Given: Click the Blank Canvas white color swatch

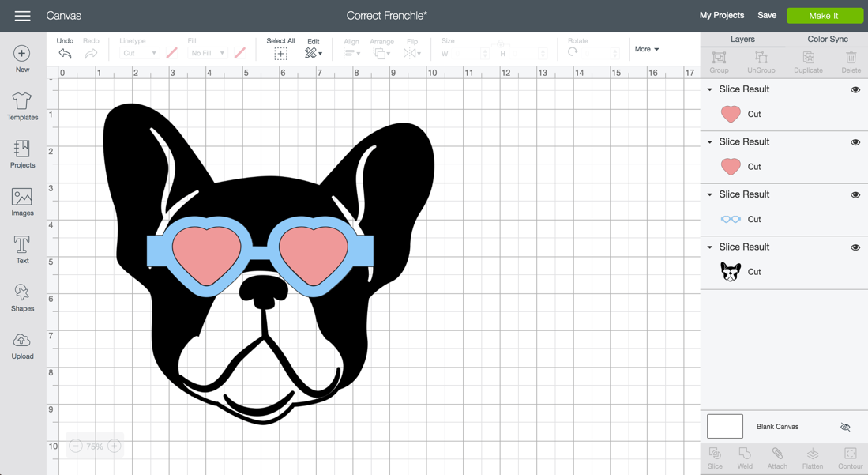Looking at the screenshot, I should (x=724, y=427).
